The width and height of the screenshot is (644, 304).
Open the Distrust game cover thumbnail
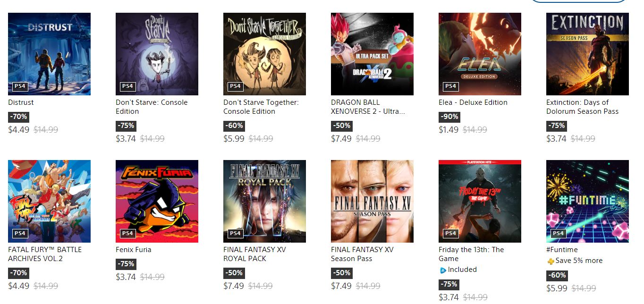coord(49,54)
